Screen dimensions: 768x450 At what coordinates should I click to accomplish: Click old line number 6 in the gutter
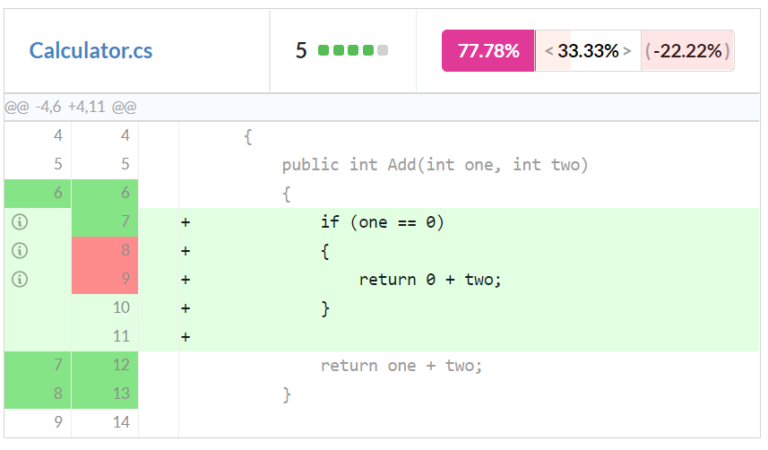57,194
